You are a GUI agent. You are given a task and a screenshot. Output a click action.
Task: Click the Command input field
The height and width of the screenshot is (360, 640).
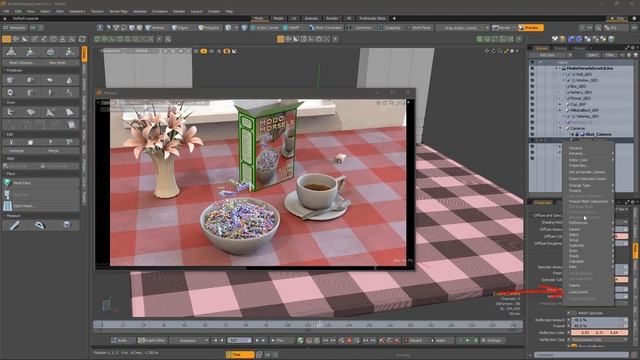click(x=581, y=355)
